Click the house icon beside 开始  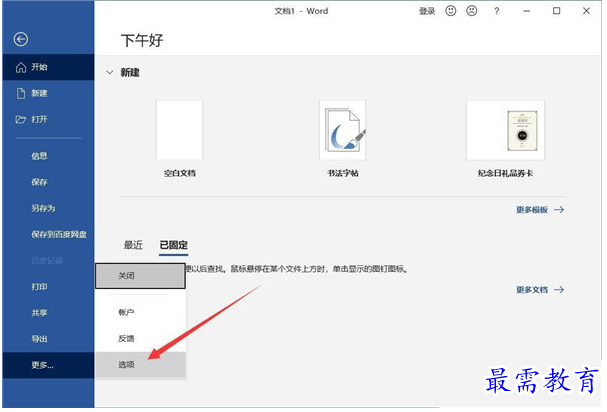(x=21, y=67)
